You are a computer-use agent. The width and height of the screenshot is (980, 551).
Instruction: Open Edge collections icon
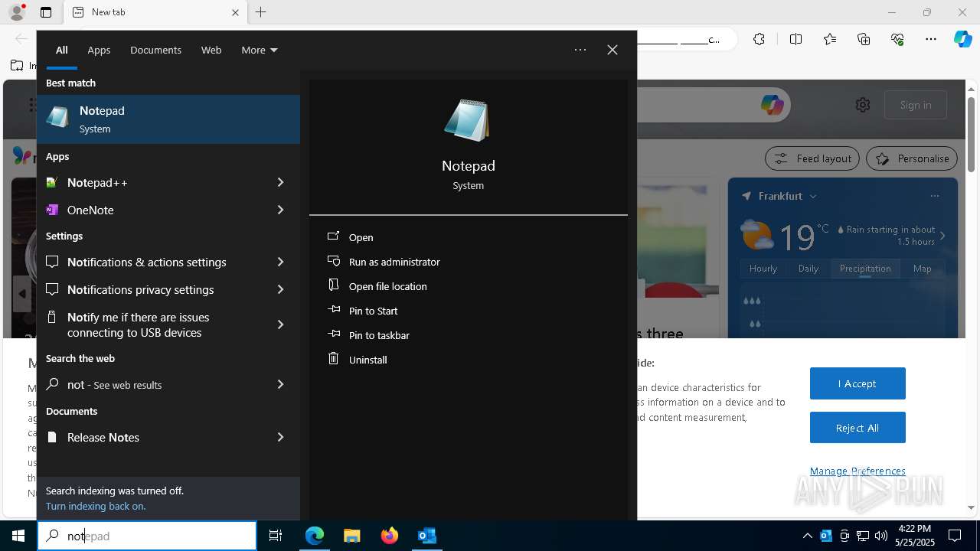(864, 39)
